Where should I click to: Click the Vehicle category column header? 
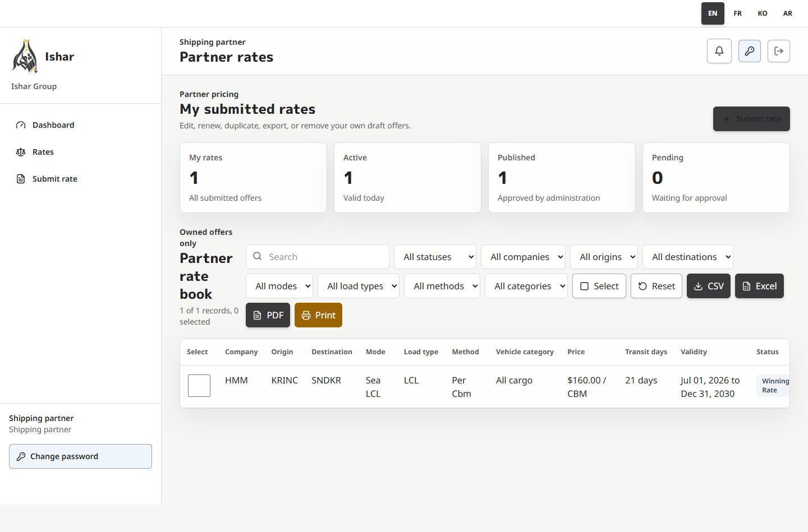pos(525,352)
